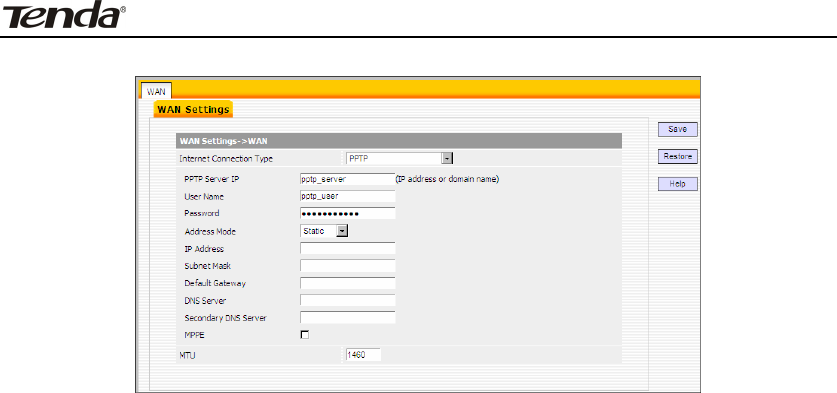837x393 pixels.
Task: Select the PPTP connection type combo box
Action: pyautogui.click(x=399, y=159)
